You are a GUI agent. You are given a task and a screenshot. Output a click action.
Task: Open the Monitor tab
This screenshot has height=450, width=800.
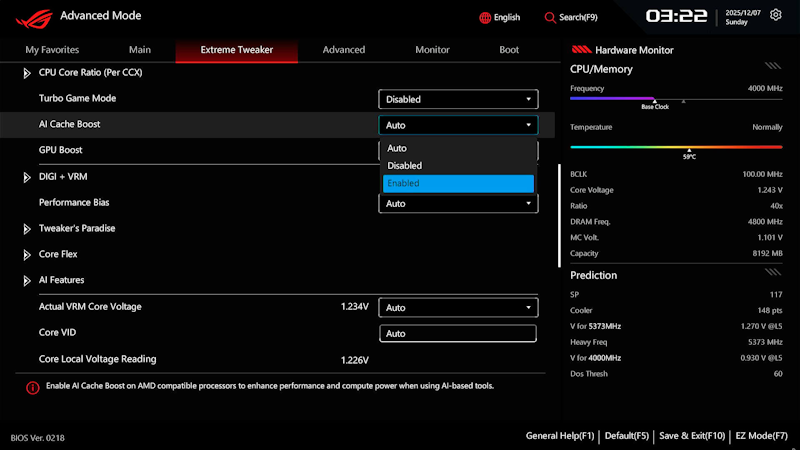tap(432, 50)
